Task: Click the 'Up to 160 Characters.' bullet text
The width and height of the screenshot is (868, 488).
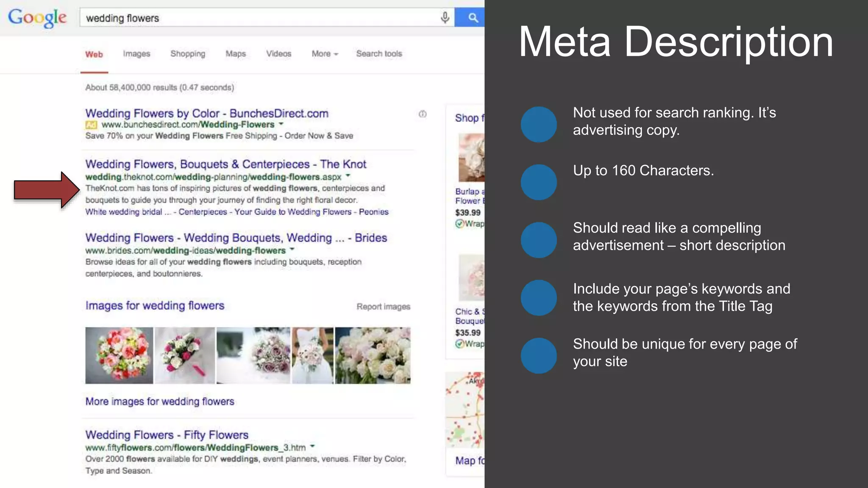Action: coord(643,170)
